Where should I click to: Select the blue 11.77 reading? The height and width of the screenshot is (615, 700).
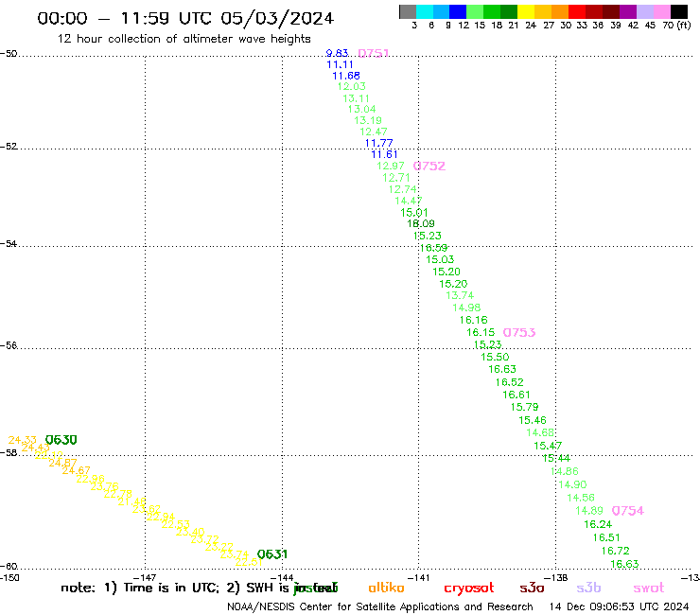[378, 144]
